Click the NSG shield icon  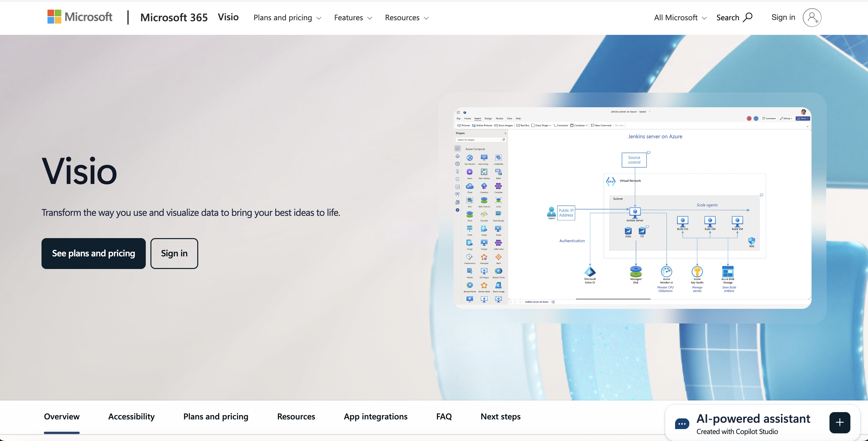pyautogui.click(x=751, y=241)
